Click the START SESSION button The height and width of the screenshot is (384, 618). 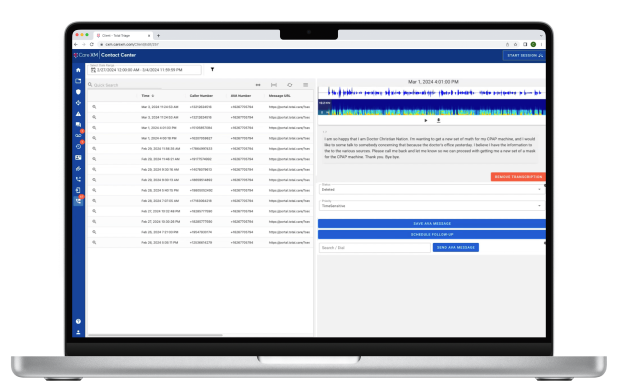point(524,55)
